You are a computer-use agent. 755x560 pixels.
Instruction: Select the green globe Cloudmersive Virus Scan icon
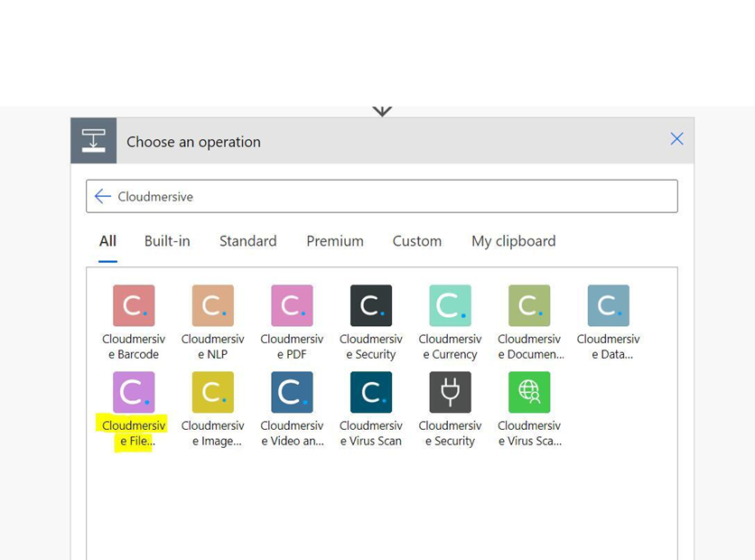click(x=529, y=392)
